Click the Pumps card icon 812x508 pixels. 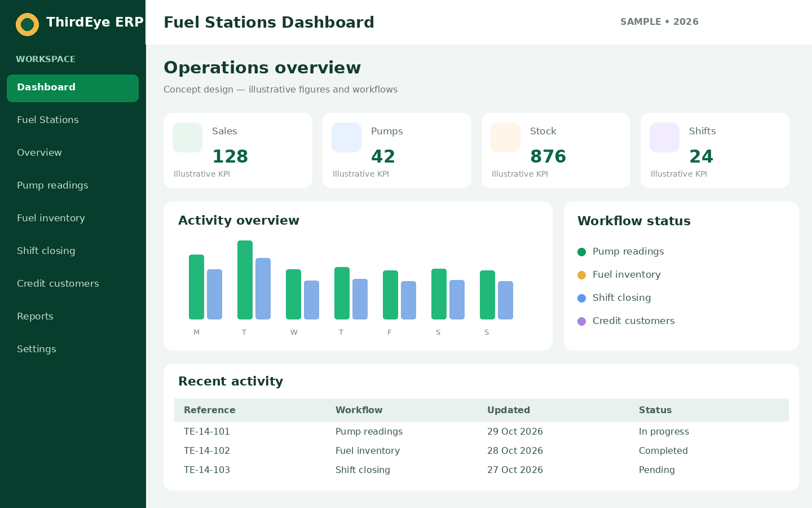(x=346, y=137)
